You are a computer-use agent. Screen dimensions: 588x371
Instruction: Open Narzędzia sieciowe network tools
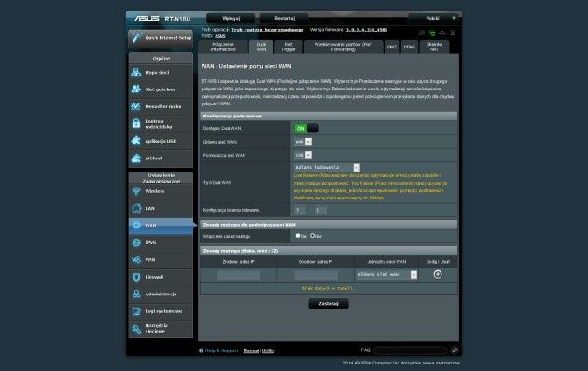pos(161,329)
